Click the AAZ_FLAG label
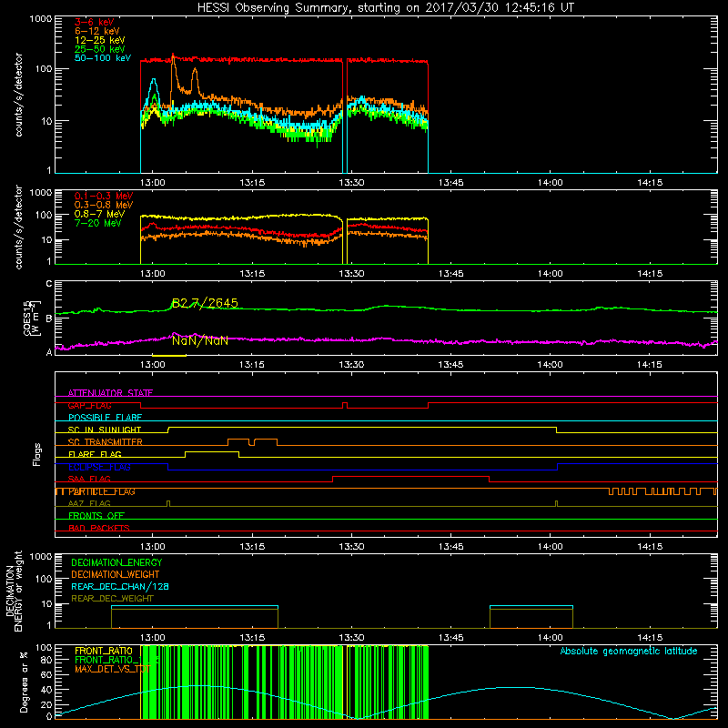Viewport: 728px width, 728px height. pos(89,503)
